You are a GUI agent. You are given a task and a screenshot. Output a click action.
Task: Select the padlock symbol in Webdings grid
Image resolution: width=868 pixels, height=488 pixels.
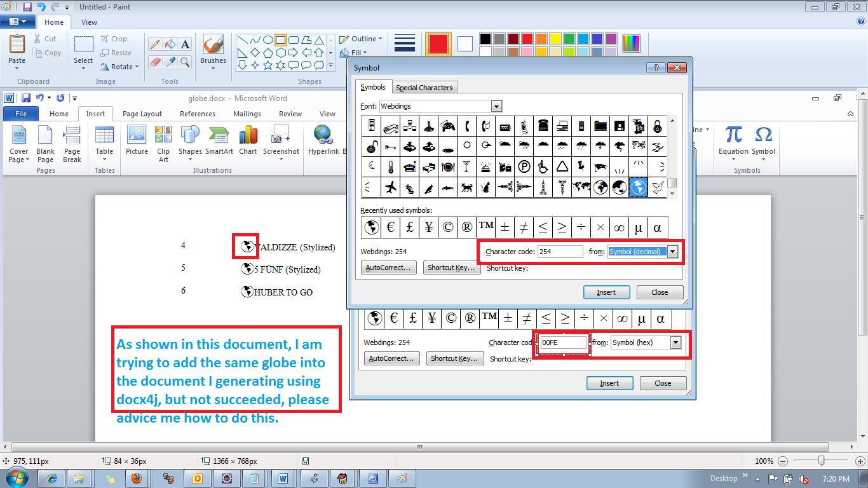click(x=658, y=126)
